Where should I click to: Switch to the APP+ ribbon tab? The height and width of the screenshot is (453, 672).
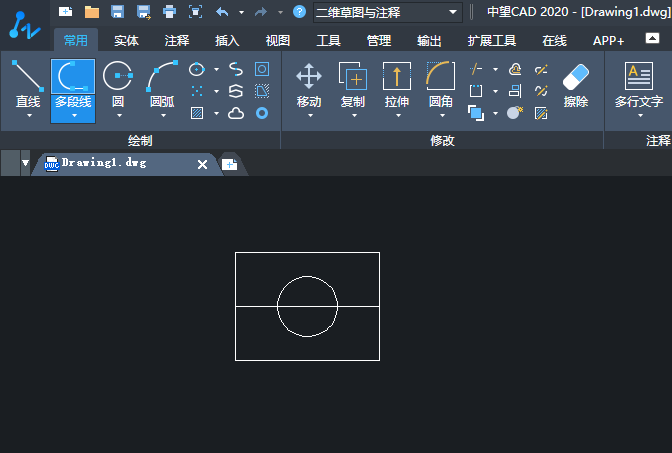click(608, 41)
